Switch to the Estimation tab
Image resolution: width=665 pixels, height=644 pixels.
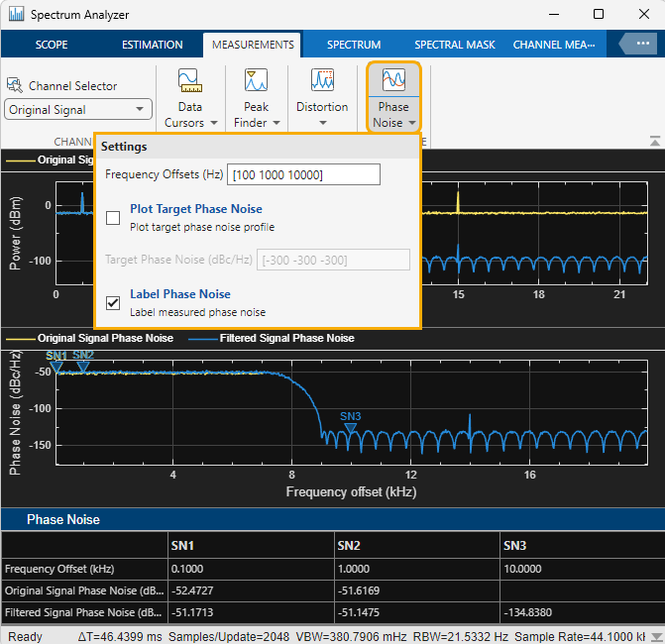tap(152, 45)
